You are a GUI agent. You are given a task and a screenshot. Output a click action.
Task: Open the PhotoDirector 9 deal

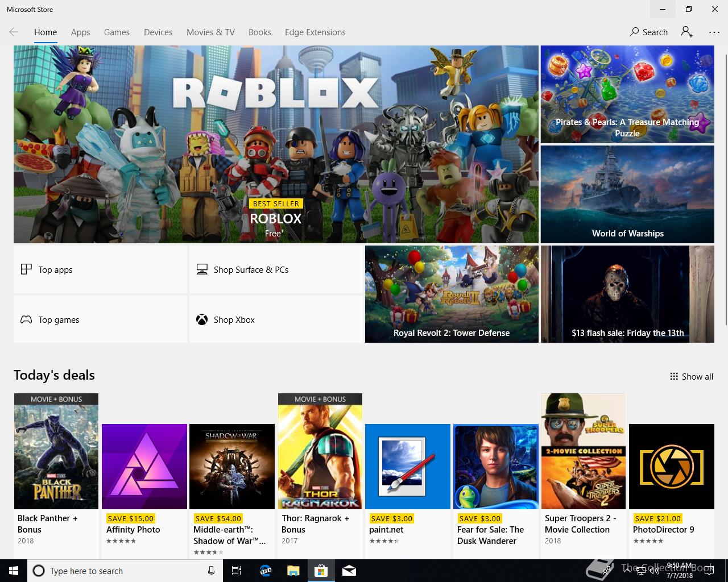pyautogui.click(x=672, y=491)
